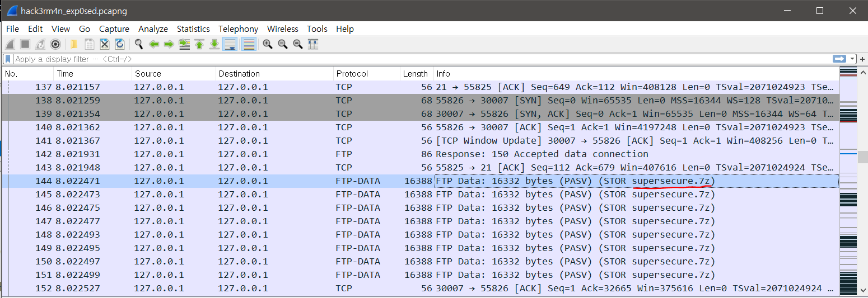Click Find a packet magnifier icon
The height and width of the screenshot is (298, 868).
(138, 44)
